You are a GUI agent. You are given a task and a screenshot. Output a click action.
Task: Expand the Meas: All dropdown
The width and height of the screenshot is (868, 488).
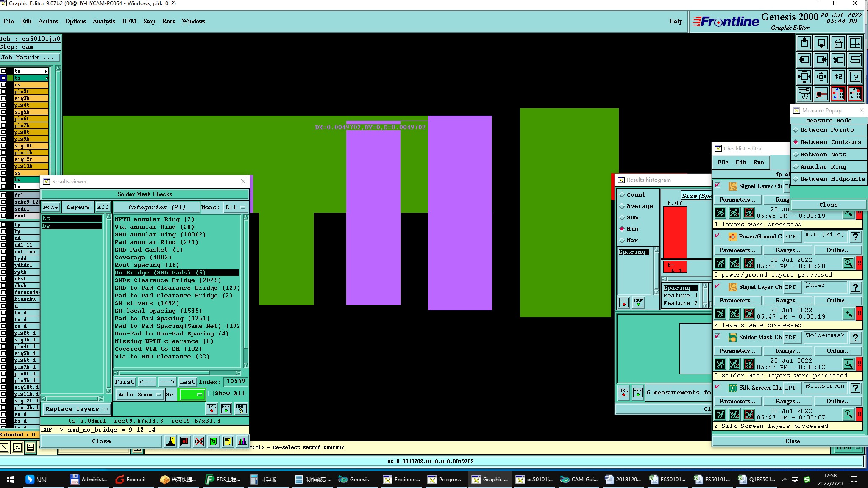tap(235, 207)
